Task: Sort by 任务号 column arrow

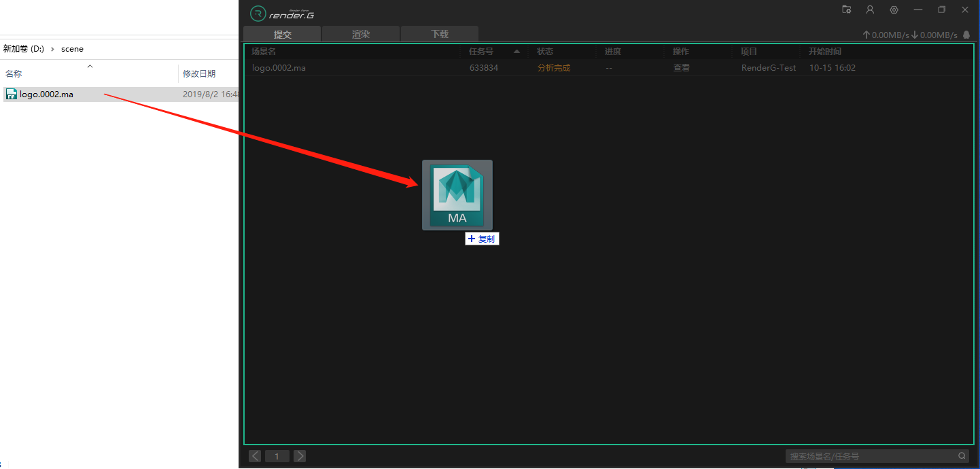Action: pos(517,52)
